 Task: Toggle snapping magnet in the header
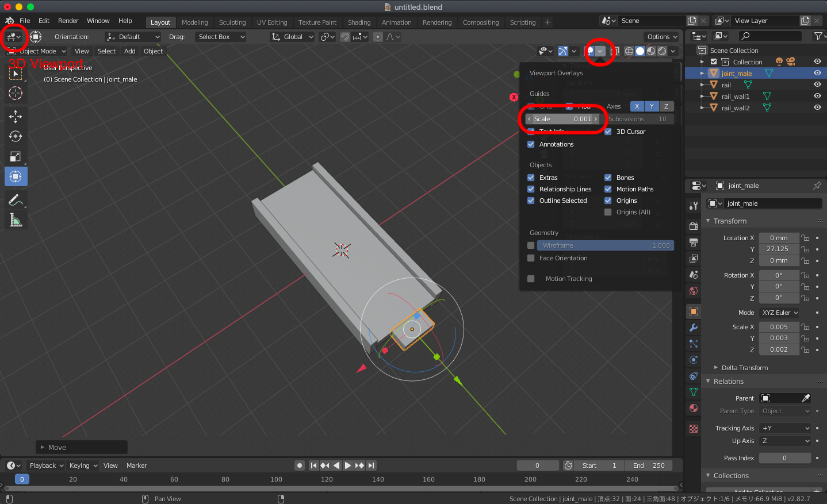(345, 37)
